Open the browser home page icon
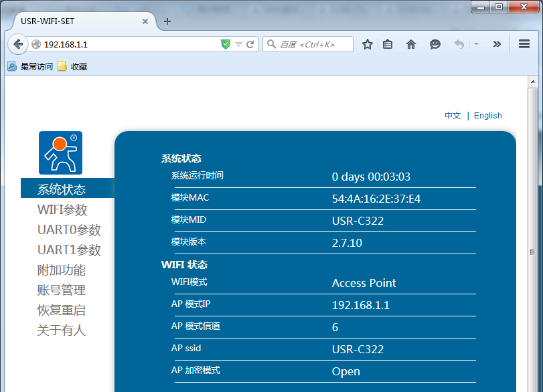Viewport: 543px width, 392px height. tap(410, 44)
